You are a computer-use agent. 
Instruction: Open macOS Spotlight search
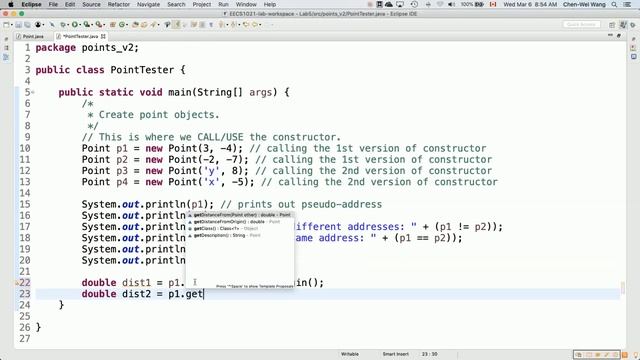click(x=614, y=4)
